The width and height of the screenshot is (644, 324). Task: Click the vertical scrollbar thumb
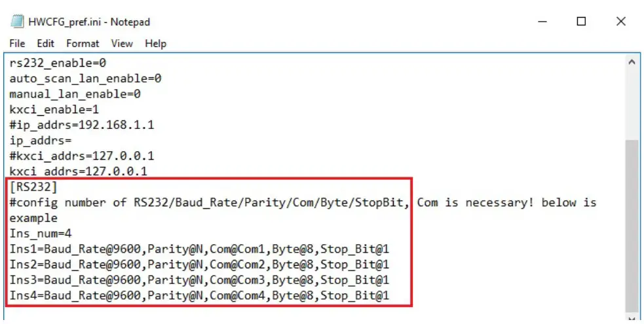632,226
